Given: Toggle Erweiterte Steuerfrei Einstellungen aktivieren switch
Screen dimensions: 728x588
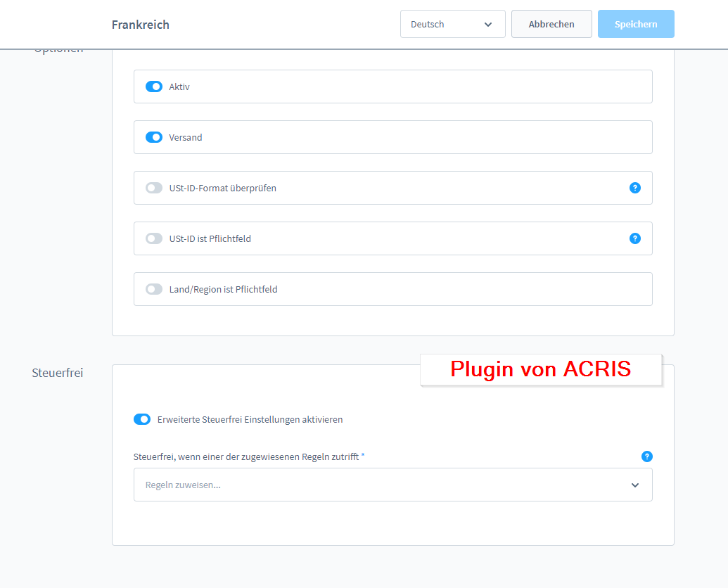Looking at the screenshot, I should [142, 419].
